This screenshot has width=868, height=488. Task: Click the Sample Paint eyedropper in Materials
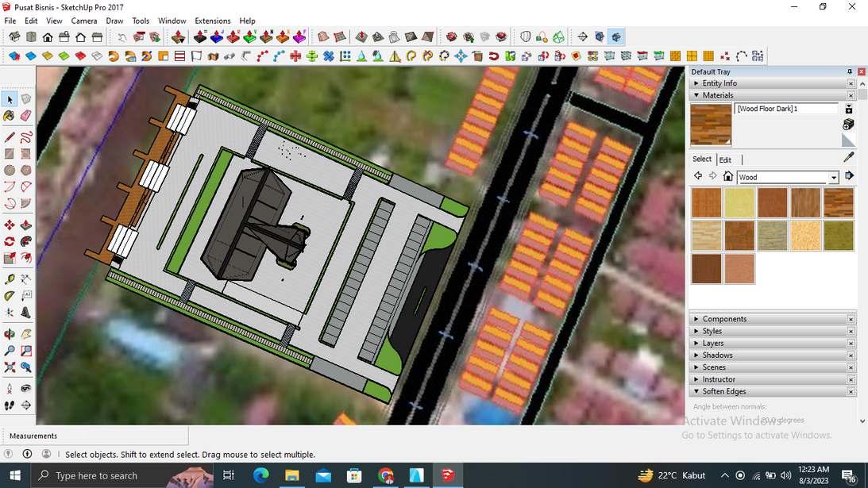click(848, 158)
